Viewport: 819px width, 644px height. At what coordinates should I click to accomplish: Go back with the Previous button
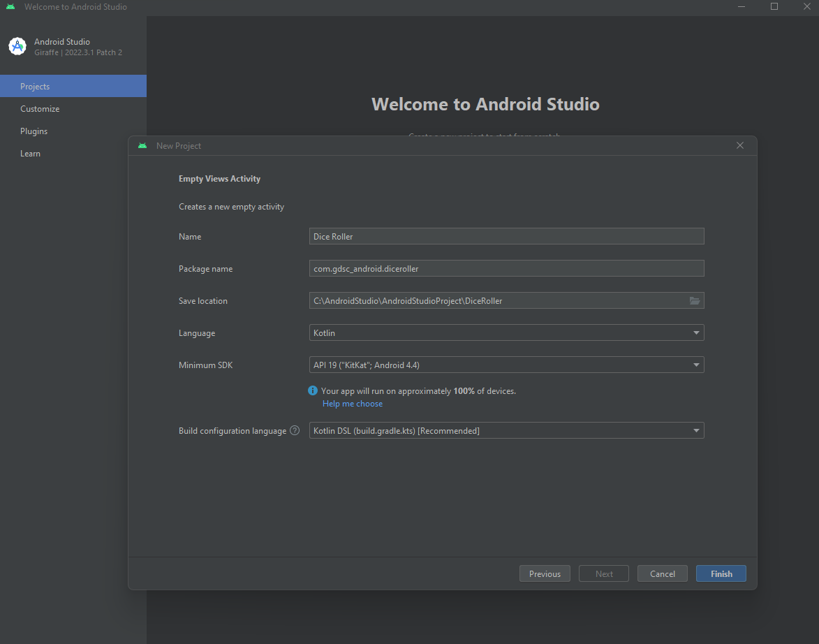[545, 573]
